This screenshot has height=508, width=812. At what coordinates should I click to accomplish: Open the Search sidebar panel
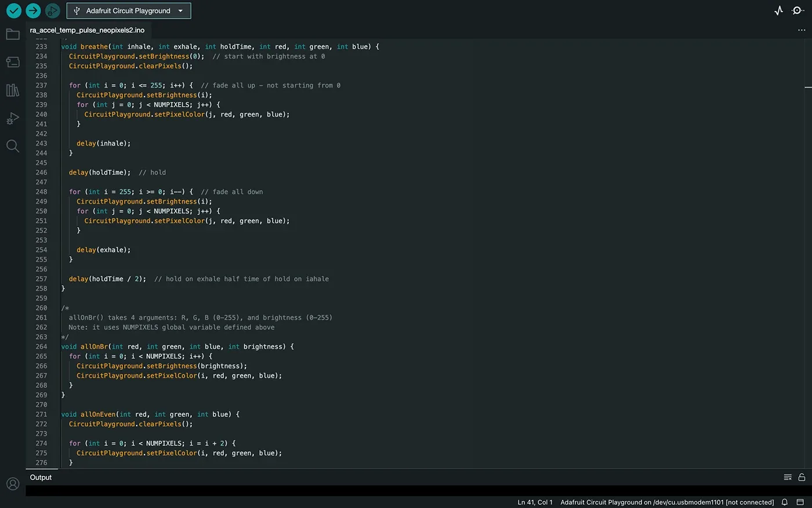(x=13, y=146)
